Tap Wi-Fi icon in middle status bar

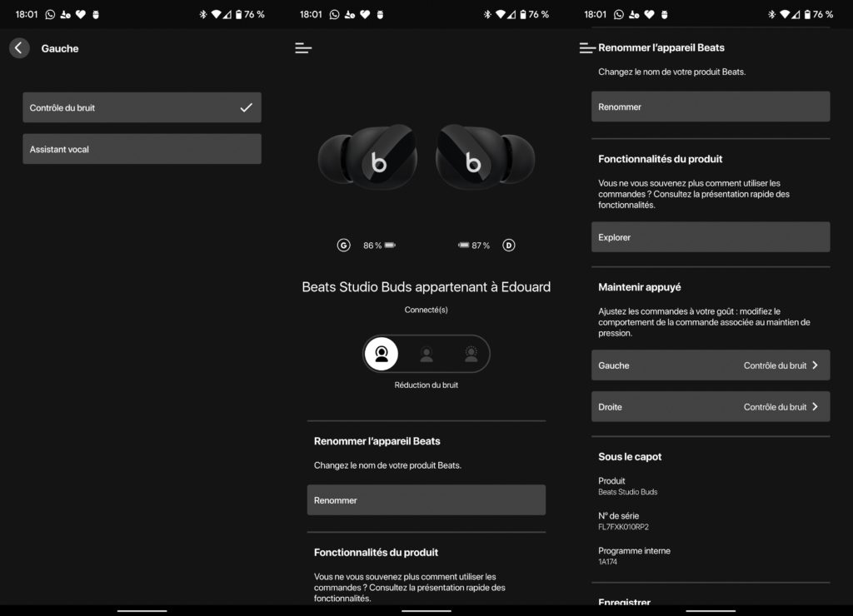coord(500,14)
